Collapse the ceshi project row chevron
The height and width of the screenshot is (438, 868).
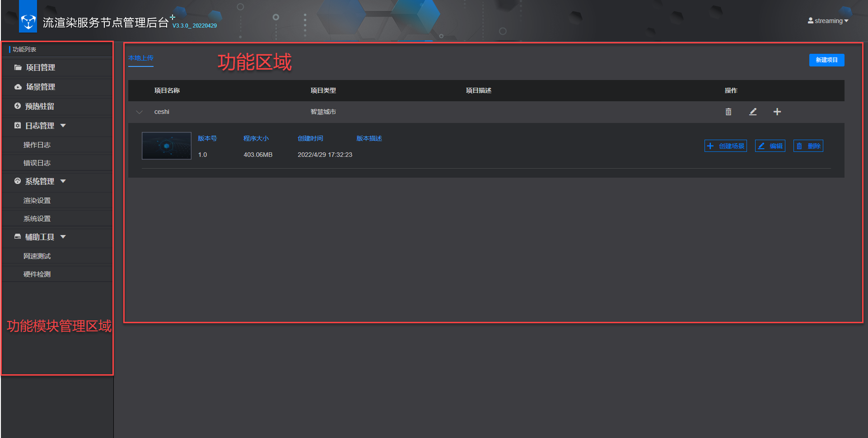tap(140, 112)
